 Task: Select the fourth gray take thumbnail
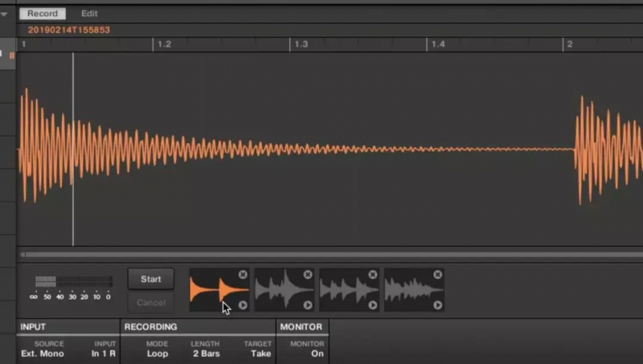[x=414, y=290]
